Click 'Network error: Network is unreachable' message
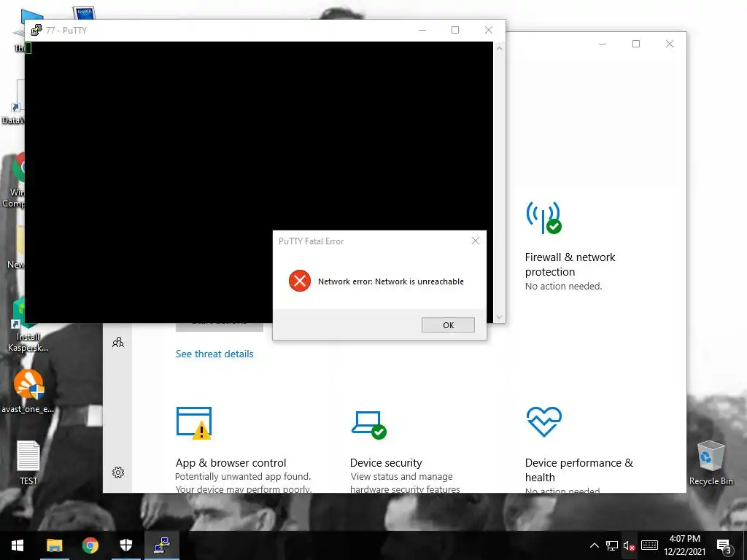Image resolution: width=747 pixels, height=560 pixels. pyautogui.click(x=391, y=281)
